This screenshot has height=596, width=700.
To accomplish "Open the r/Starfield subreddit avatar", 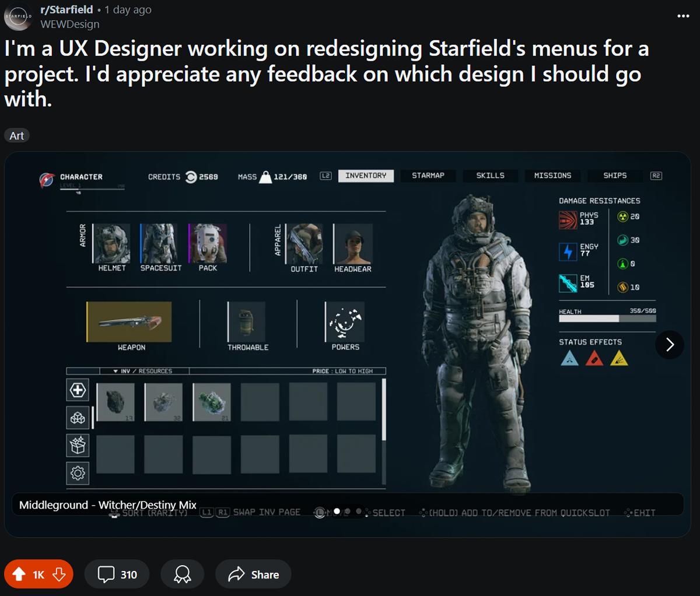I will tap(19, 16).
